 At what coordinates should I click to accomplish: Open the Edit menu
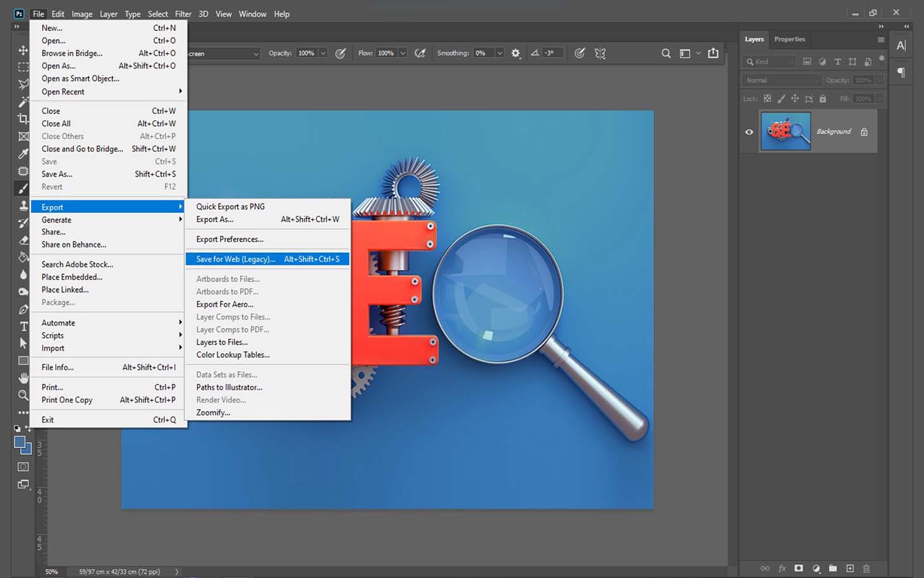click(58, 14)
